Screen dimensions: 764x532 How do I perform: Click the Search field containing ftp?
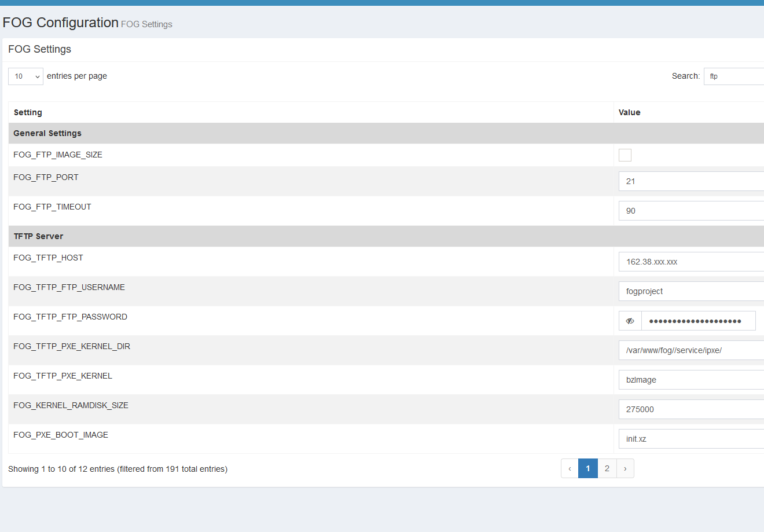point(734,76)
